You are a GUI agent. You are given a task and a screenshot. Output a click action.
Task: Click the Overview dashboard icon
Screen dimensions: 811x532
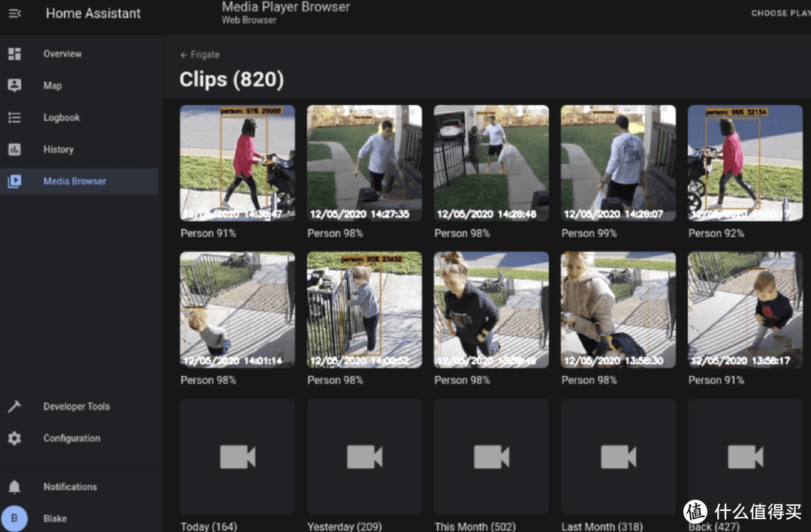pos(14,54)
